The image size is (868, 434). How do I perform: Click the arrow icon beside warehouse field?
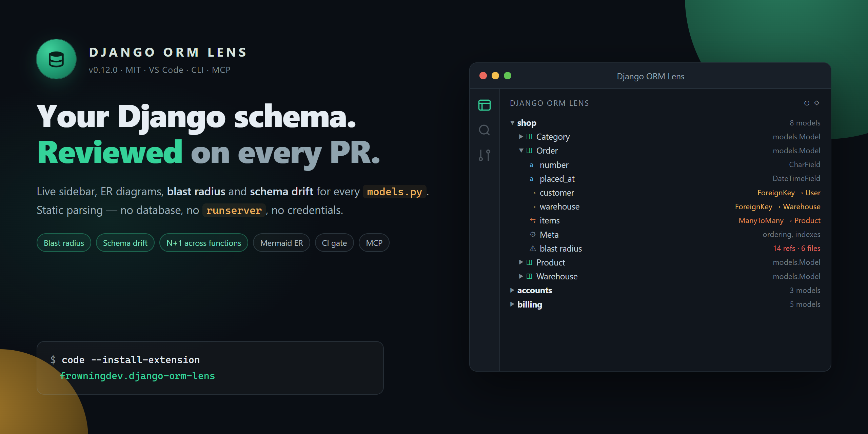coord(533,207)
